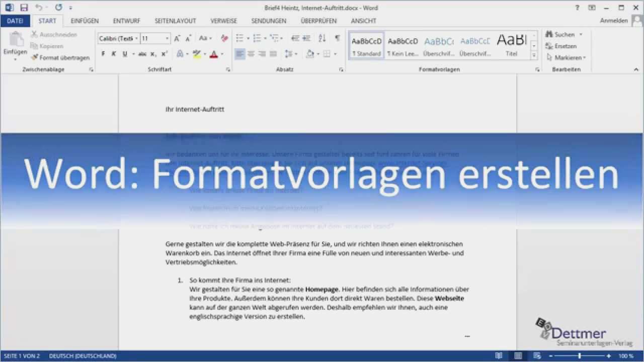Image resolution: width=644 pixels, height=362 pixels.
Task: Click the Suchen binoculars button
Action: [560, 35]
